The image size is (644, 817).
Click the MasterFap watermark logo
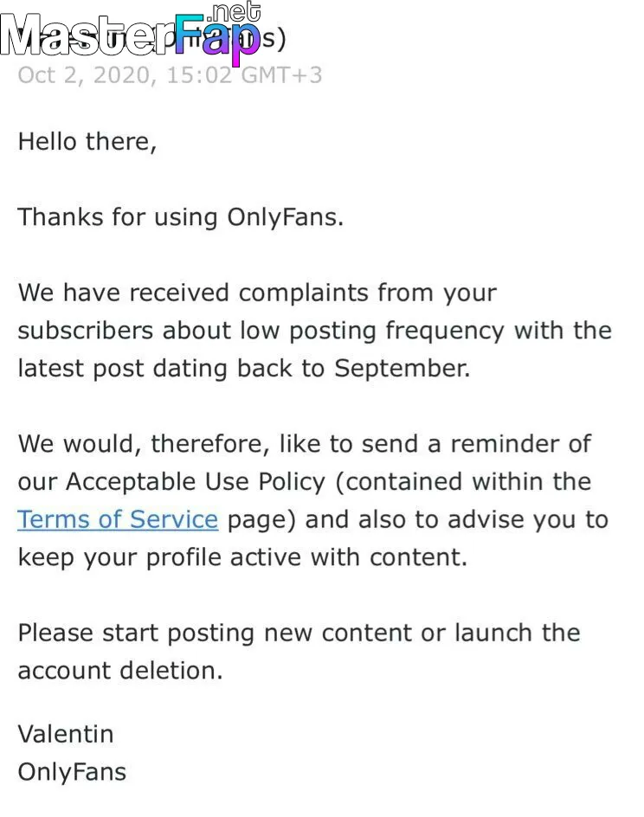pos(130,34)
